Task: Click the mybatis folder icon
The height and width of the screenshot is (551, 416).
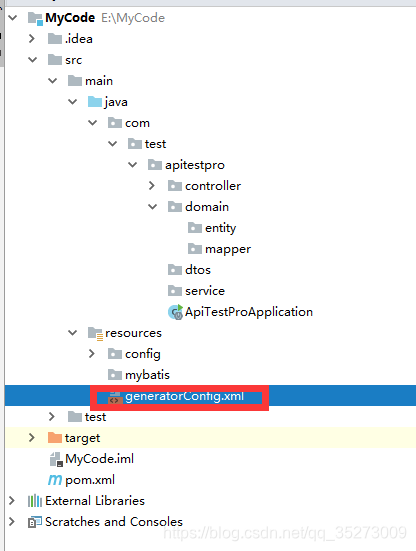Action: (115, 375)
